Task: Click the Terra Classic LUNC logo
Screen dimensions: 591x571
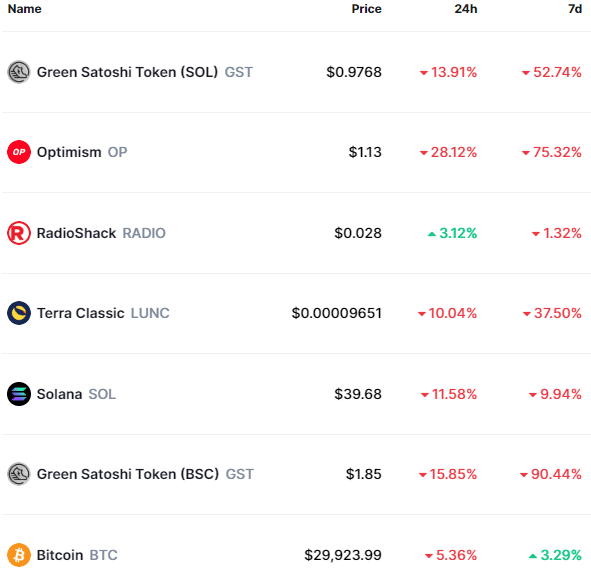Action: pyautogui.click(x=19, y=313)
